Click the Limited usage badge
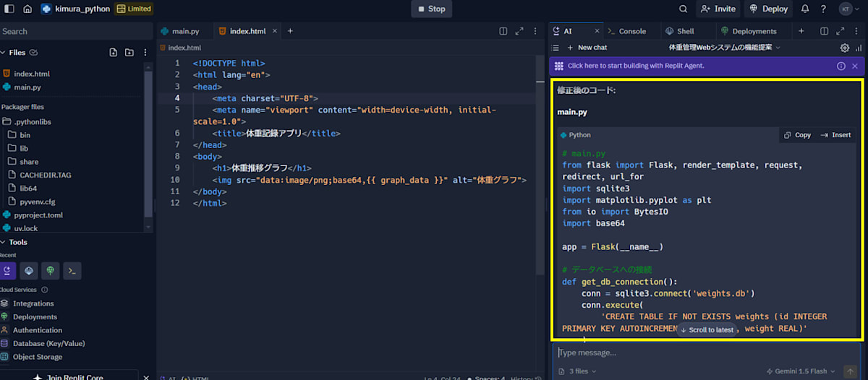The height and width of the screenshot is (380, 868). (x=135, y=9)
